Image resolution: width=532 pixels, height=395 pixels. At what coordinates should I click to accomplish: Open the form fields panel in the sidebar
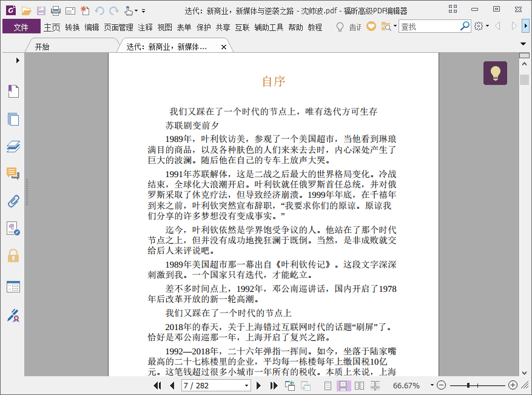tap(13, 287)
